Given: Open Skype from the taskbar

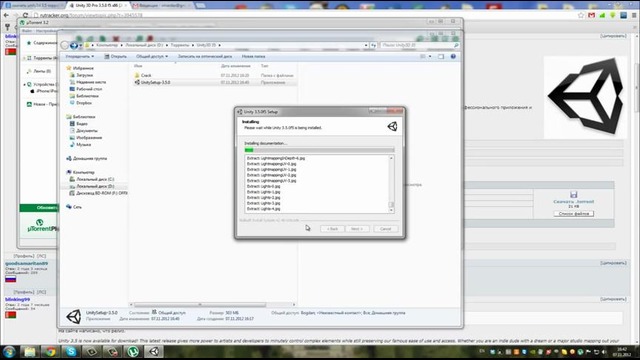Looking at the screenshot, I should point(71,352).
